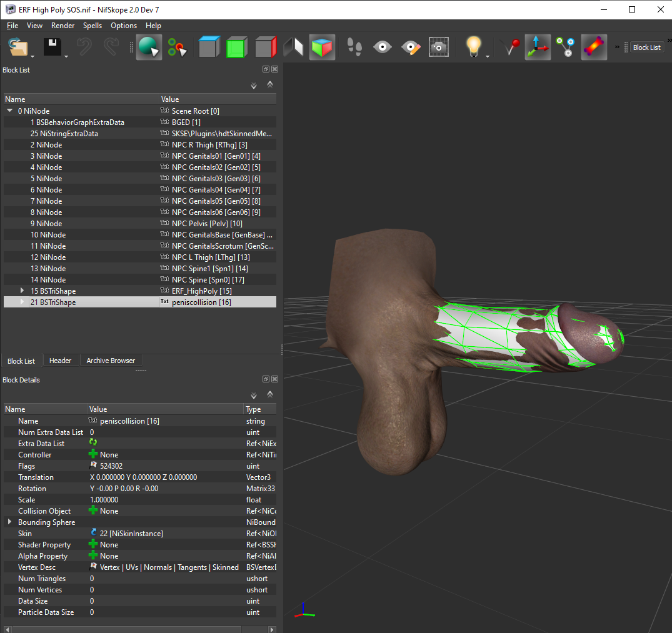Toggle Do Skinning bone icon
The image size is (672, 633).
pos(594,47)
